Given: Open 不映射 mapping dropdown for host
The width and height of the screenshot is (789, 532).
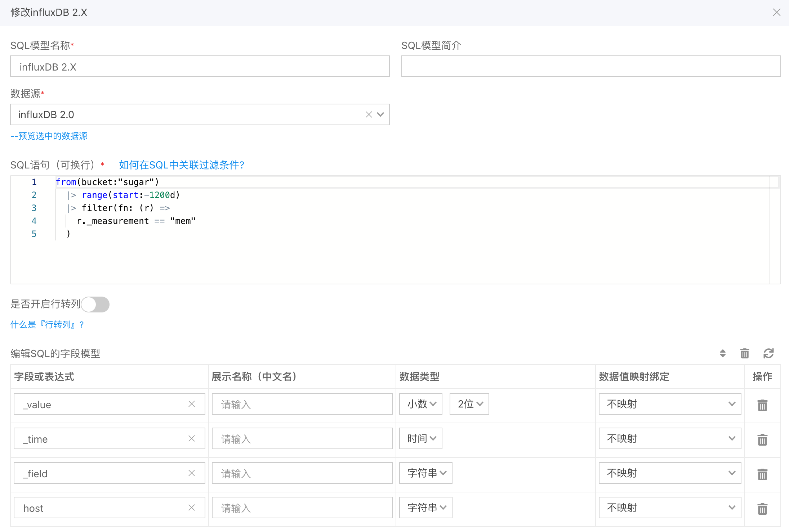Looking at the screenshot, I should click(x=670, y=508).
